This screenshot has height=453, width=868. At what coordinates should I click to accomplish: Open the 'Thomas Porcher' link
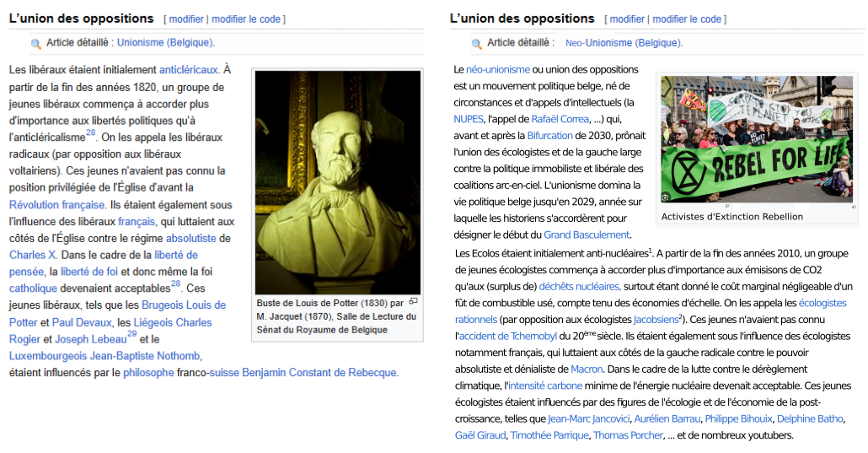[x=628, y=435]
